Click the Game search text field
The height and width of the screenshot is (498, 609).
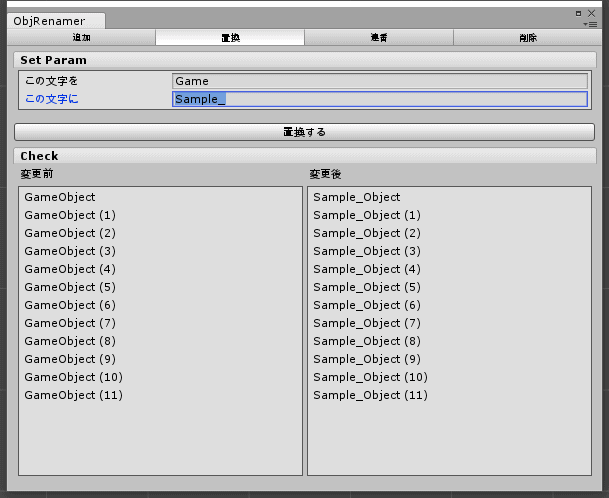point(379,81)
